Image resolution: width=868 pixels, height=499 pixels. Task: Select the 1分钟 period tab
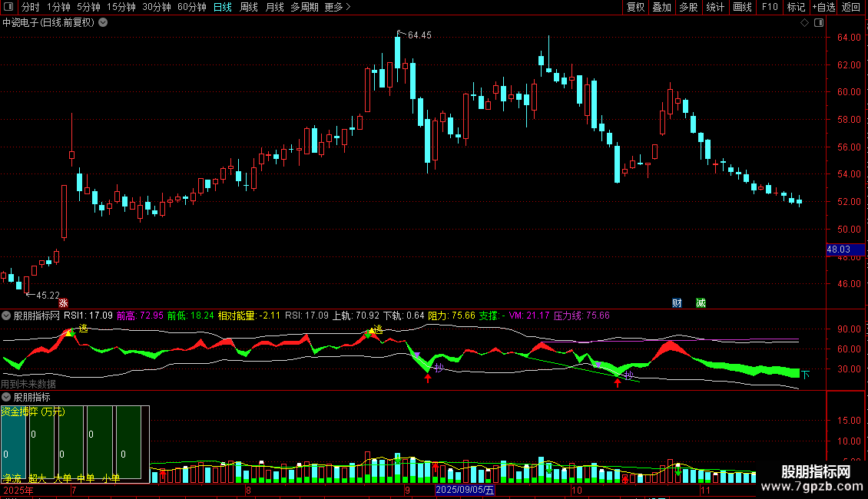pos(58,7)
